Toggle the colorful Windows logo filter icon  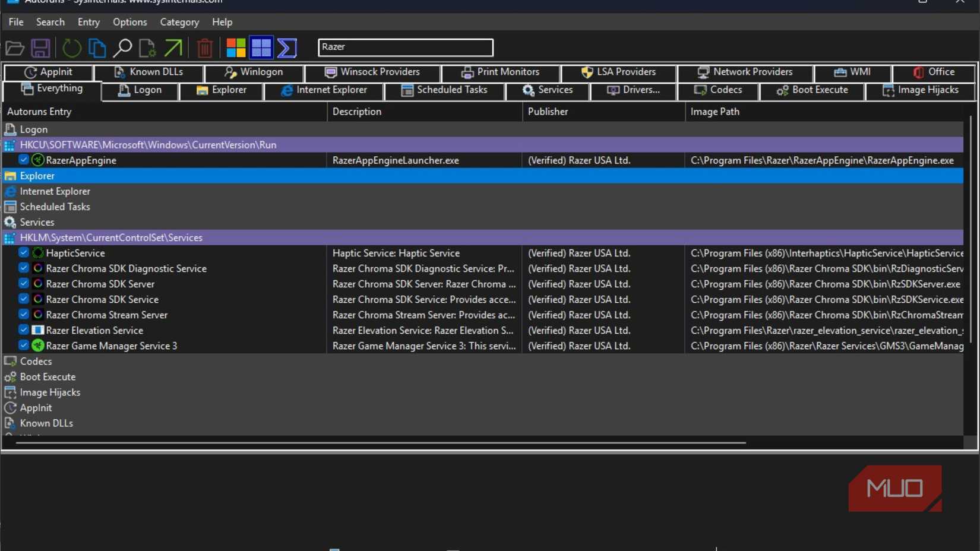coord(236,48)
